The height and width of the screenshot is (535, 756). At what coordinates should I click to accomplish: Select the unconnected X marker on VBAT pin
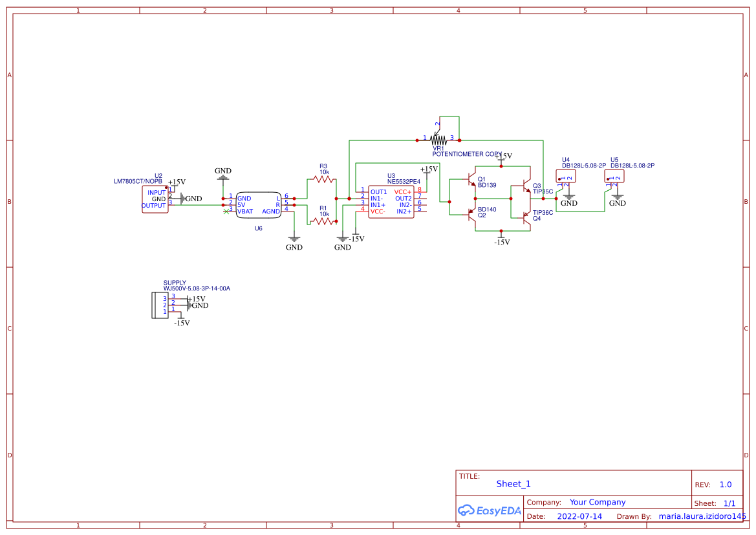226,212
